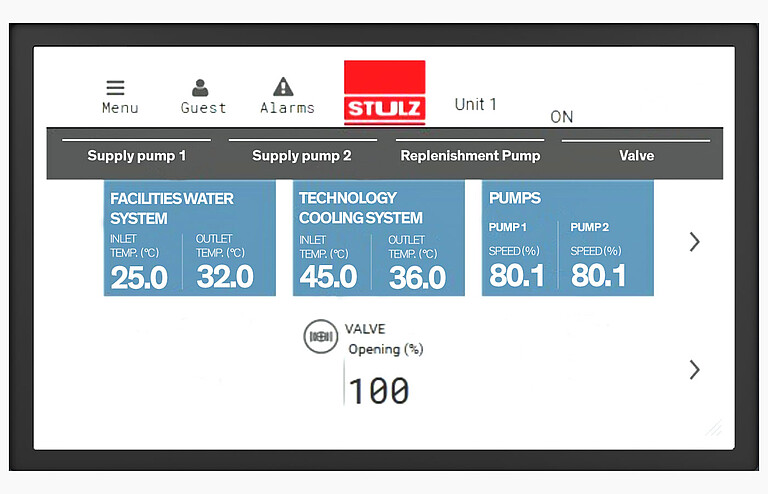The width and height of the screenshot is (768, 494).
Task: Open the Pumps tile heading
Action: (x=515, y=198)
